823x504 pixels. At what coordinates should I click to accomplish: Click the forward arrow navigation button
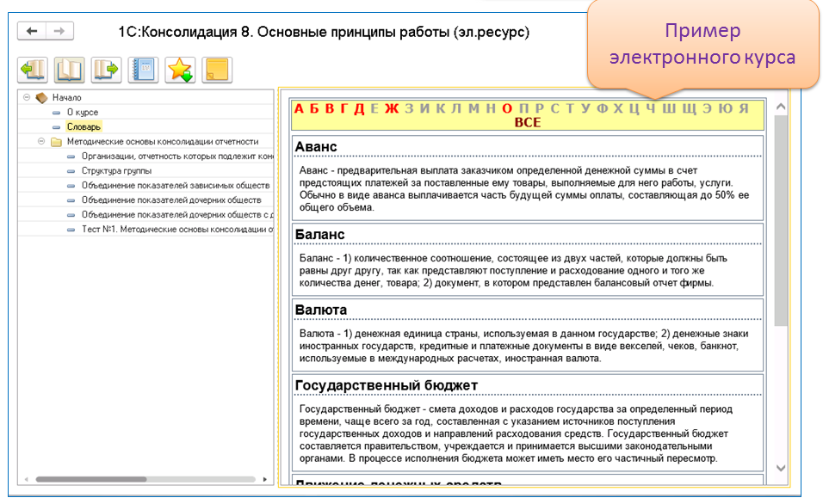tap(59, 32)
